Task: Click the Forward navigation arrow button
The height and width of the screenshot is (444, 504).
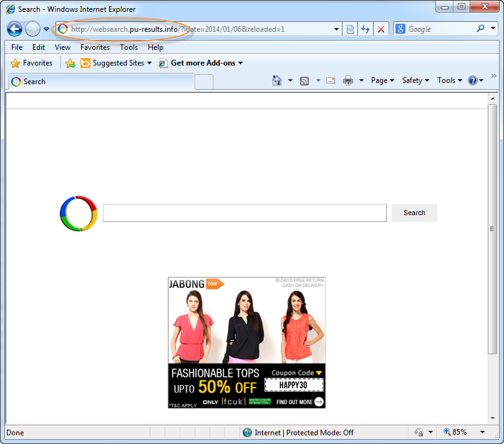Action: (32, 29)
